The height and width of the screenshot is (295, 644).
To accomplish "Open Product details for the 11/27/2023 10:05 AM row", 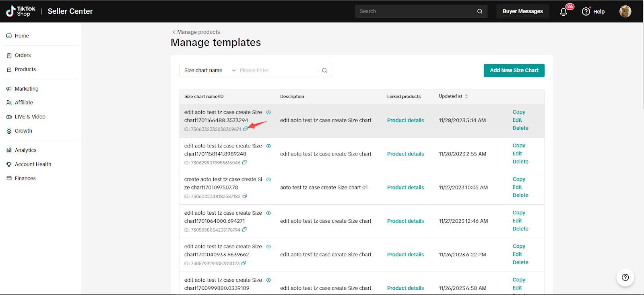I will 405,187.
